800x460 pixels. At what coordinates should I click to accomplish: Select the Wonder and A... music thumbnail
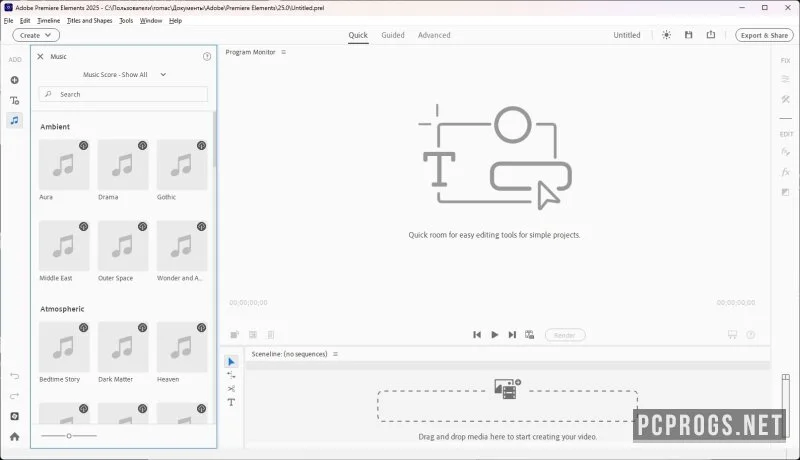click(x=182, y=246)
